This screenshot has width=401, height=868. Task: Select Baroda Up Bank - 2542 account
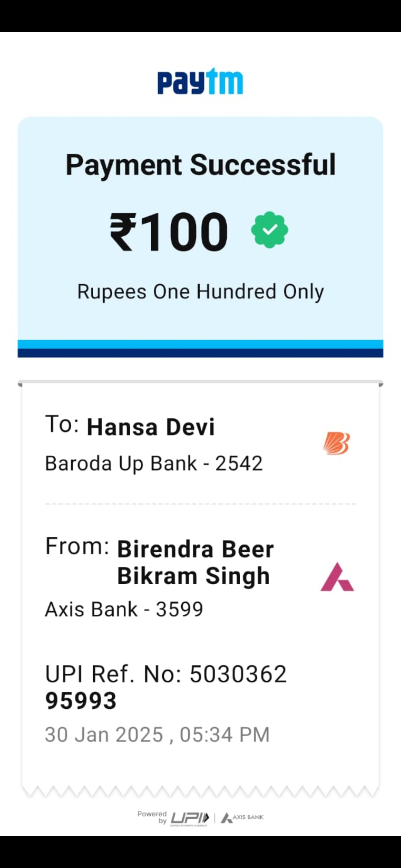pos(154,463)
